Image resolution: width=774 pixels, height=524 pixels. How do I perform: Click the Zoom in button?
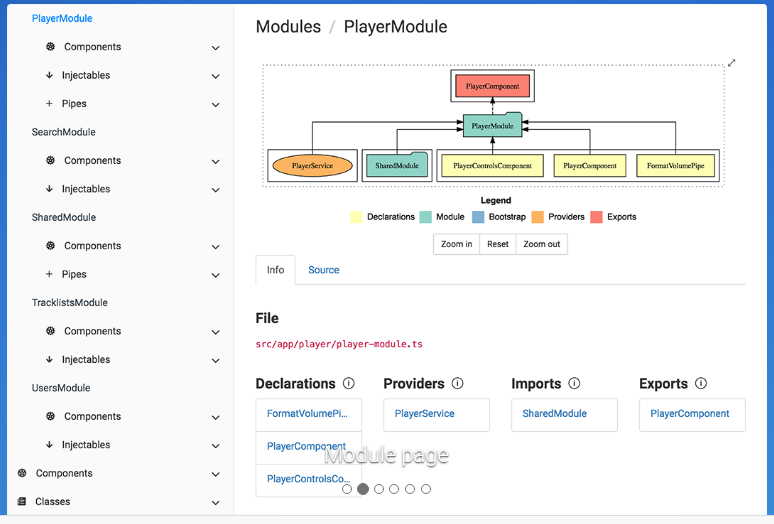456,244
